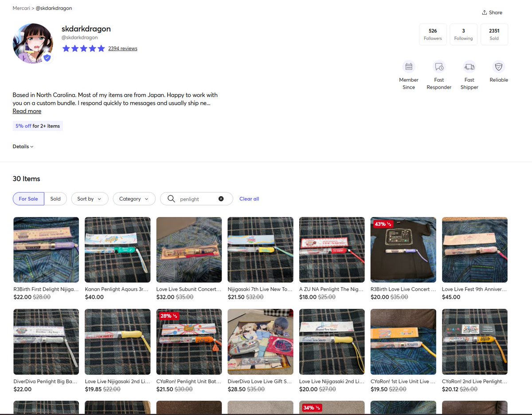Click the DiverDiva Penlight Big Bang title
532x415 pixels.
46,382
